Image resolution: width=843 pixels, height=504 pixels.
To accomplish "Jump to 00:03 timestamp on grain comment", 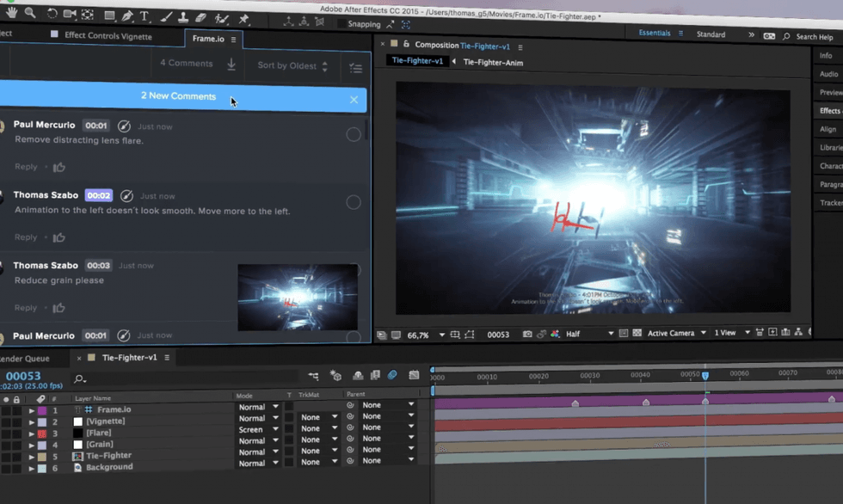I will coord(98,266).
